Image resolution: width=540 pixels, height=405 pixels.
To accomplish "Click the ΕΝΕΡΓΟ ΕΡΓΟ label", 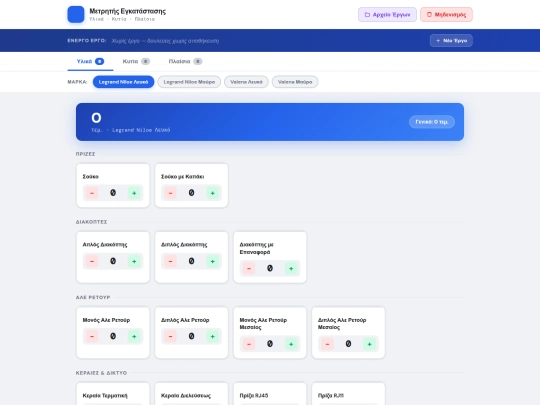I will (x=87, y=41).
